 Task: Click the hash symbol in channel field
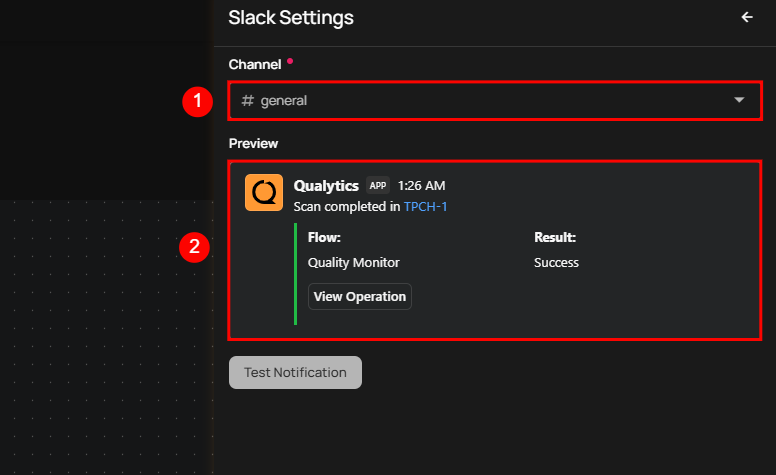[x=247, y=101]
